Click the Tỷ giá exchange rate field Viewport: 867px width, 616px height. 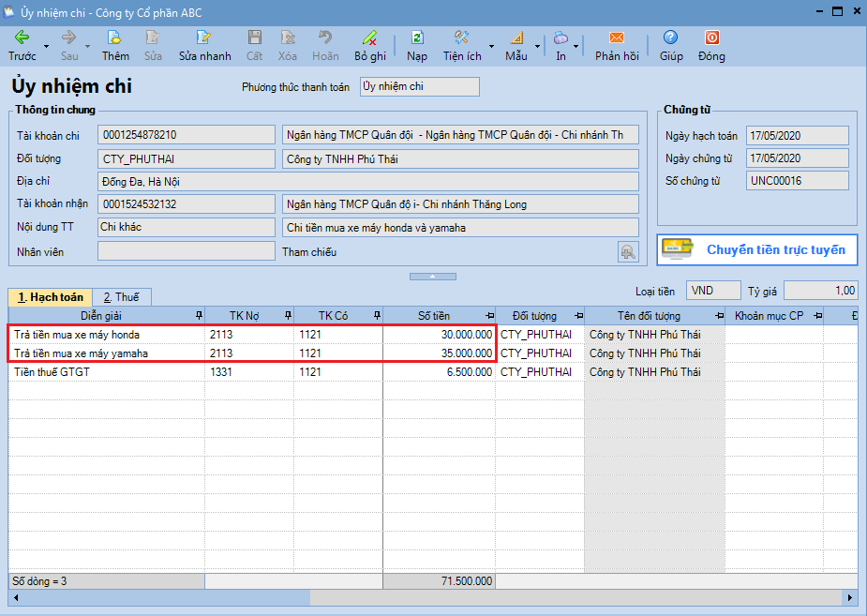[x=820, y=291]
